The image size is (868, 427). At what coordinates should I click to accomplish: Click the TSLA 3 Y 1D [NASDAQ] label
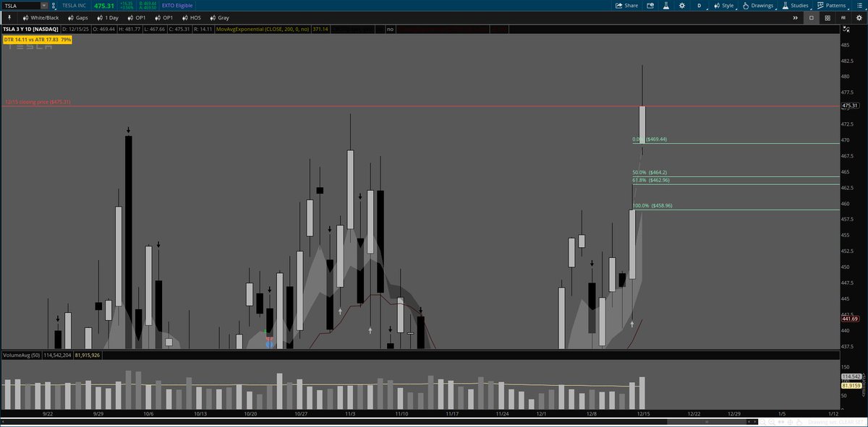(32, 29)
